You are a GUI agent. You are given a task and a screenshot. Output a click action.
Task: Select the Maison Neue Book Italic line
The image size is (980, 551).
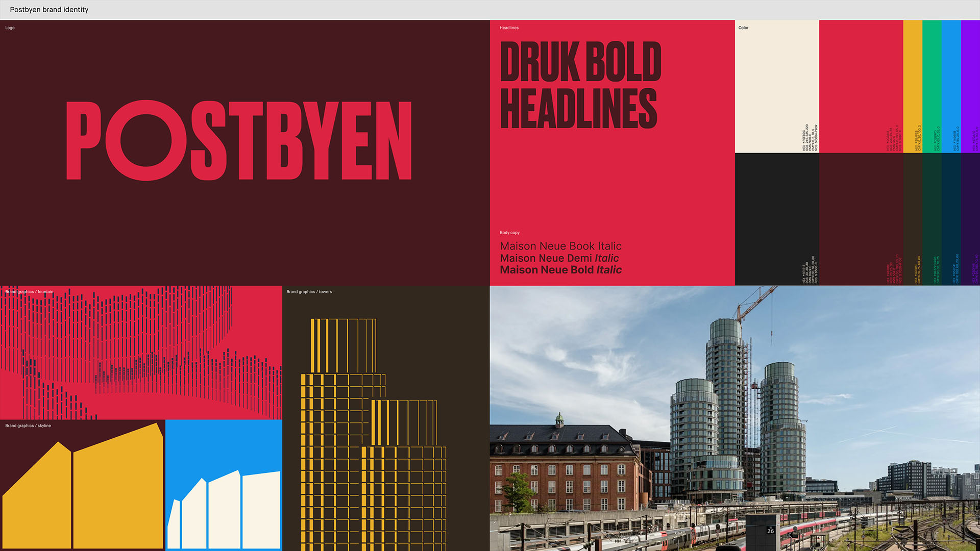(560, 246)
